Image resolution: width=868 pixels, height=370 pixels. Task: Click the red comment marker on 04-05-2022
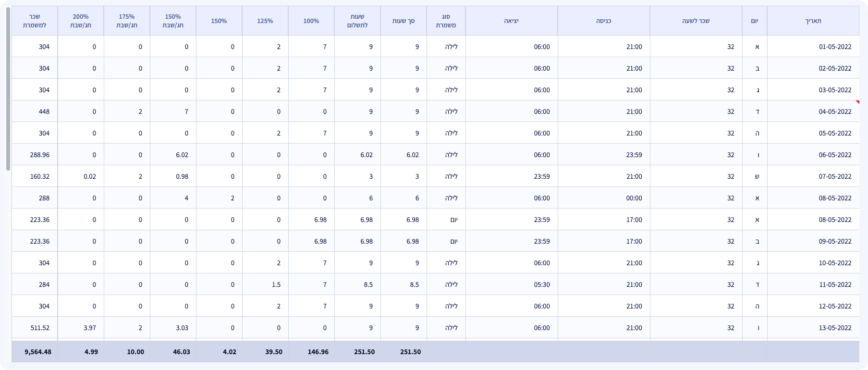pos(857,102)
